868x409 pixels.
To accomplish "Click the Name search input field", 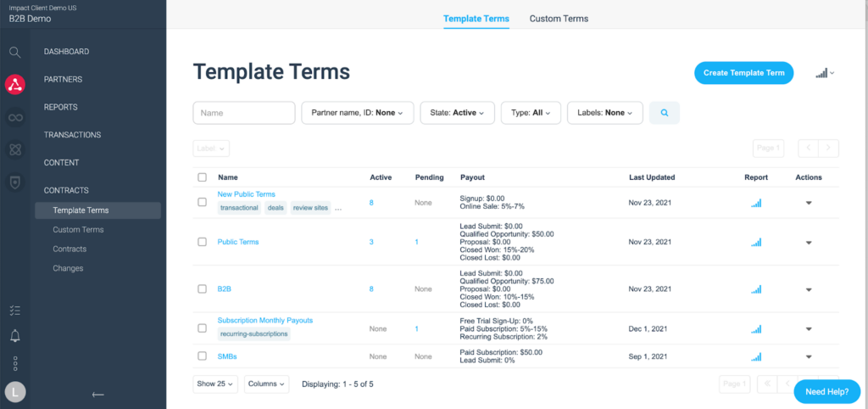I will (244, 112).
